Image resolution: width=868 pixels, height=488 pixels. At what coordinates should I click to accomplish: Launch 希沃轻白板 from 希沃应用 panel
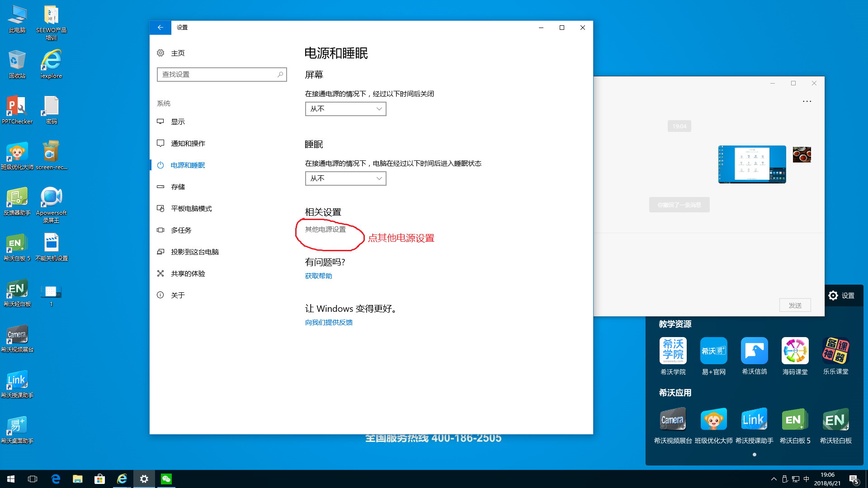click(x=836, y=425)
